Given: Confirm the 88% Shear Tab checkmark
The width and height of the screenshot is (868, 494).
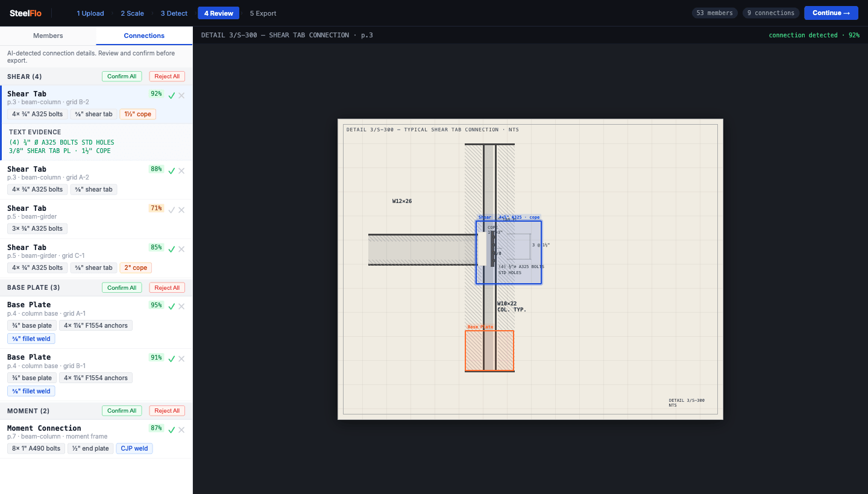Looking at the screenshot, I should pyautogui.click(x=172, y=170).
